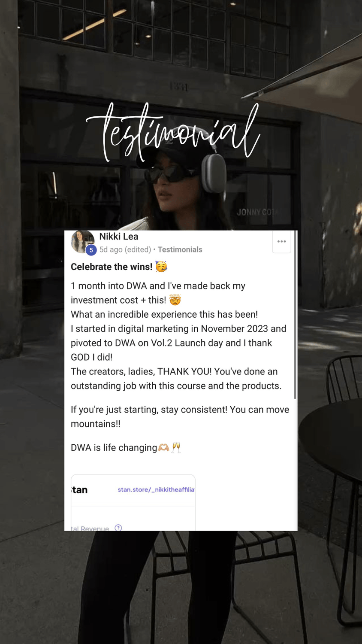Click the '5d ago (edited)' timestamp
The image size is (362, 644).
coord(125,249)
